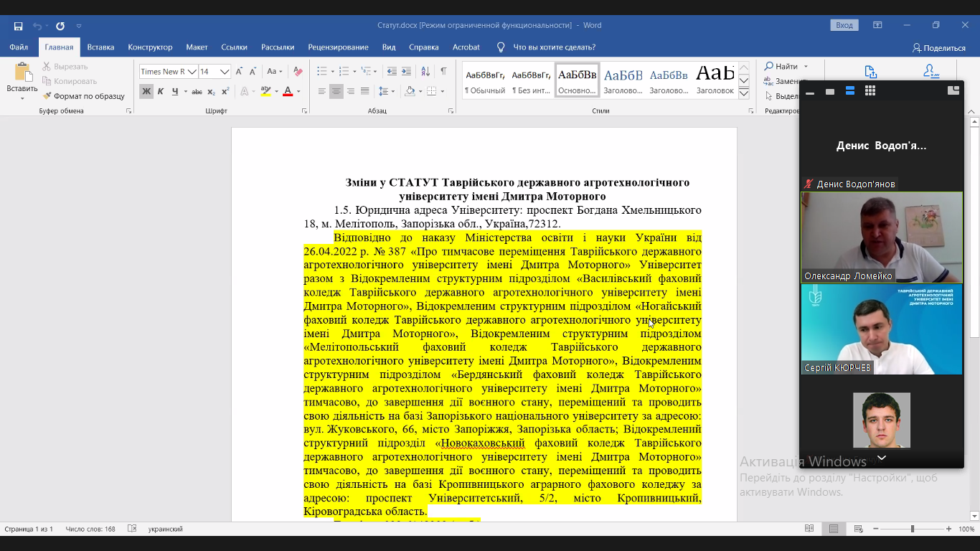Open the Times New Roman font dropdown
The width and height of the screenshot is (980, 551).
(192, 72)
